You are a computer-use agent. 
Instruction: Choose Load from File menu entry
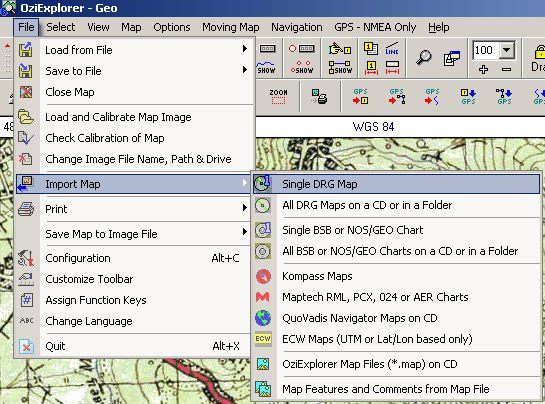[134, 50]
